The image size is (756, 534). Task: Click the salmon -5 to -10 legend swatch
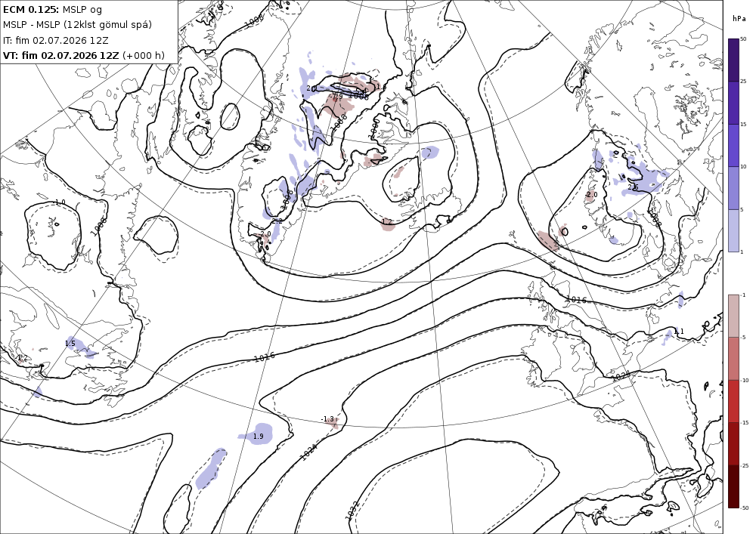tap(733, 358)
